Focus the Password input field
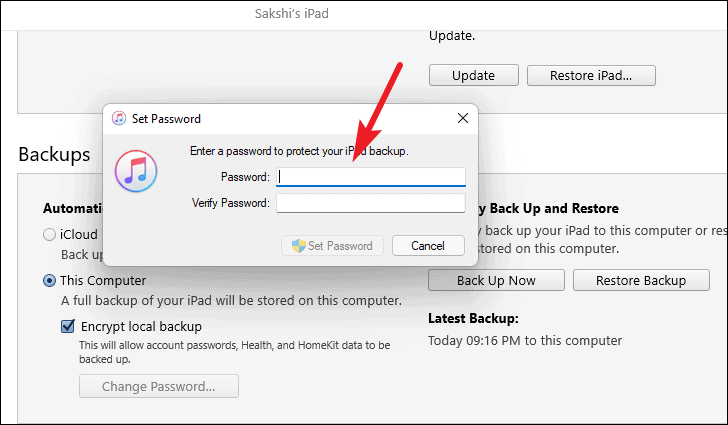Image resolution: width=728 pixels, height=425 pixels. (371, 177)
